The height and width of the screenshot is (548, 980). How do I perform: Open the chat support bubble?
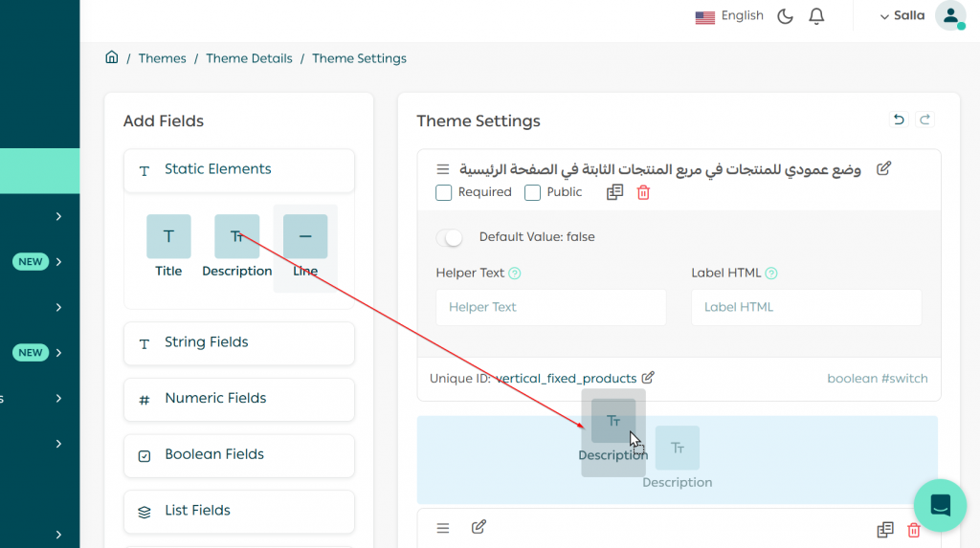point(940,505)
